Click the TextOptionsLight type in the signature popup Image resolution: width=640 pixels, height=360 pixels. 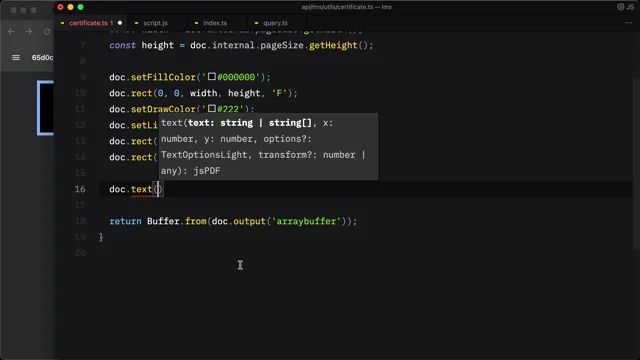(x=204, y=155)
